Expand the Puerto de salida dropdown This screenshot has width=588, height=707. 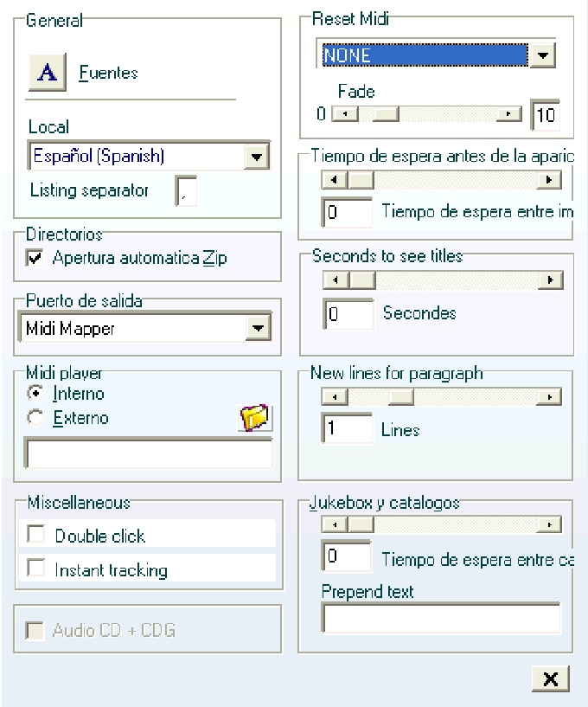(x=259, y=328)
